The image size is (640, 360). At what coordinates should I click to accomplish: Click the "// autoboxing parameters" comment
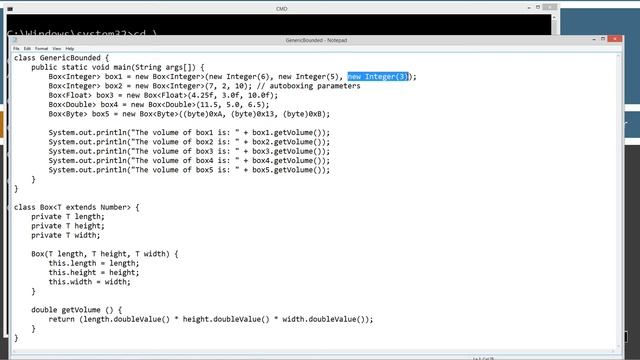309,86
